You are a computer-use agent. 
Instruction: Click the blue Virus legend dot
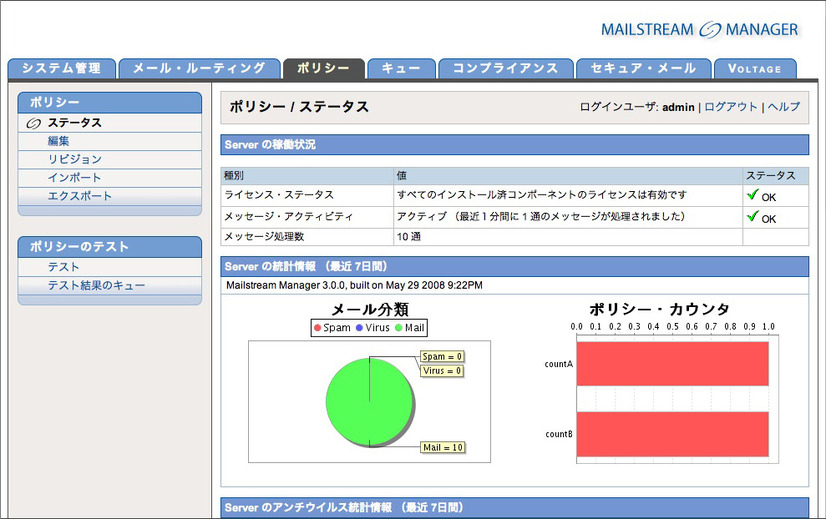[x=359, y=328]
